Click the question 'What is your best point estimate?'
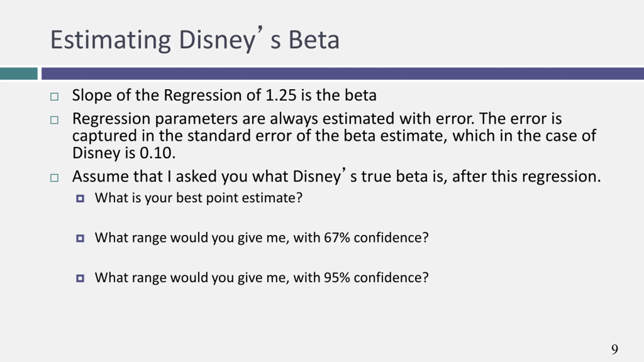 click(198, 198)
